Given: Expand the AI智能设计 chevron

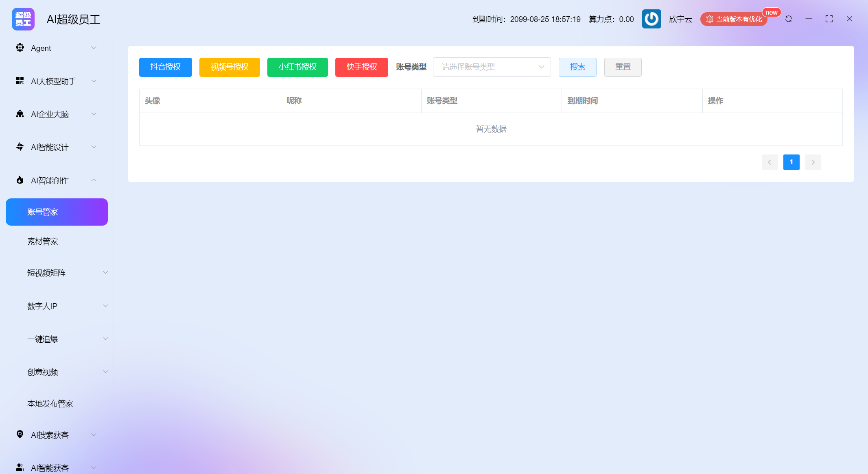Looking at the screenshot, I should coord(94,147).
